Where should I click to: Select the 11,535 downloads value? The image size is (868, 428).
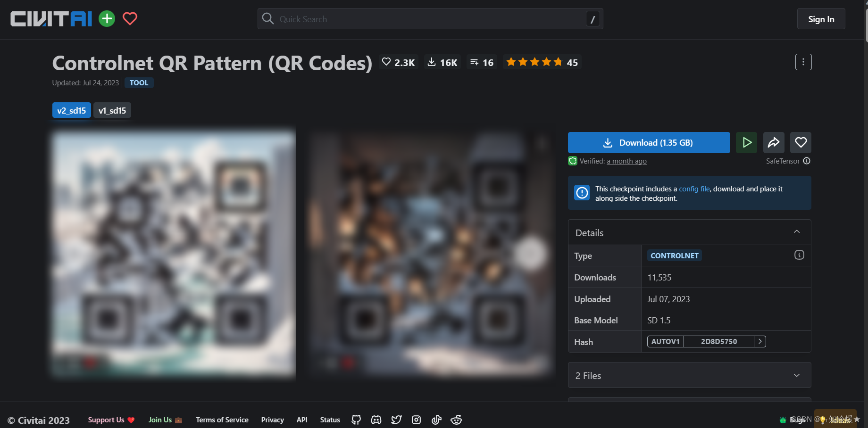coord(659,278)
